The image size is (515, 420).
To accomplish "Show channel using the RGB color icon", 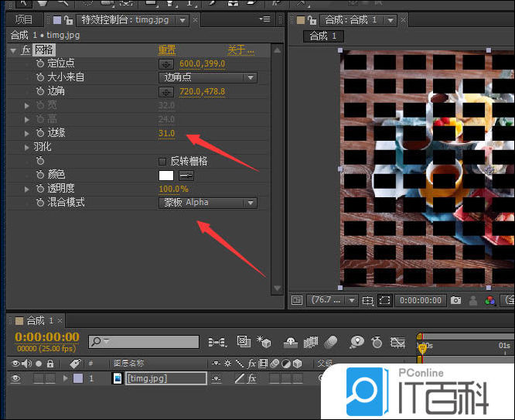I will [489, 300].
